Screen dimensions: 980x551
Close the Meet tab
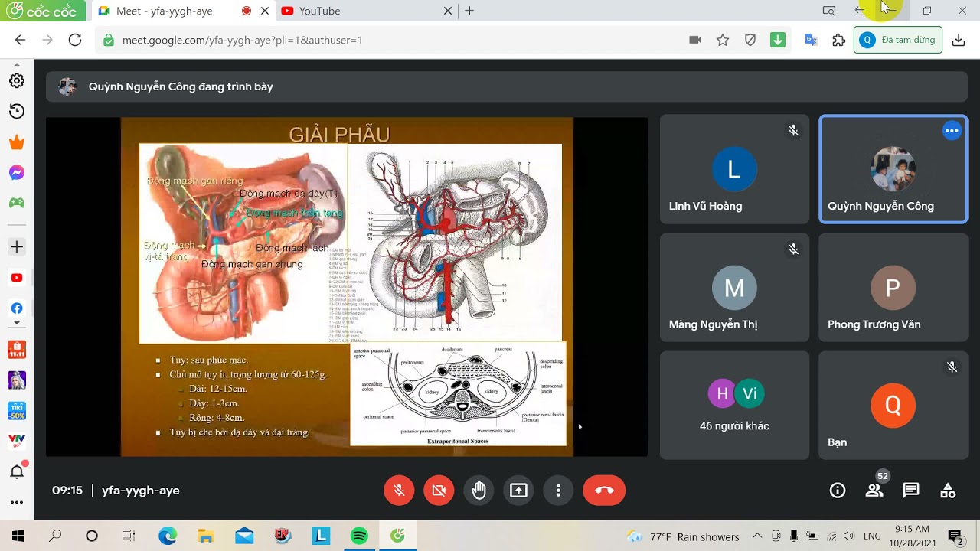click(x=266, y=11)
